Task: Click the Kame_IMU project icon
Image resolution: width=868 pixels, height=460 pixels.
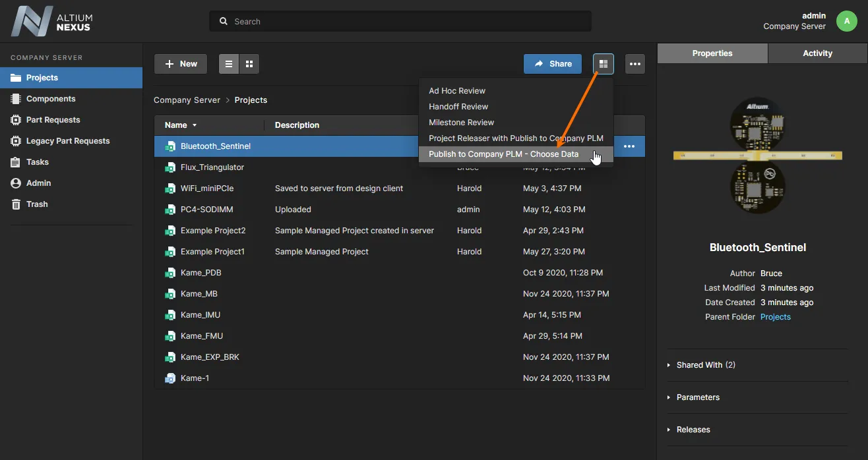Action: pyautogui.click(x=170, y=315)
